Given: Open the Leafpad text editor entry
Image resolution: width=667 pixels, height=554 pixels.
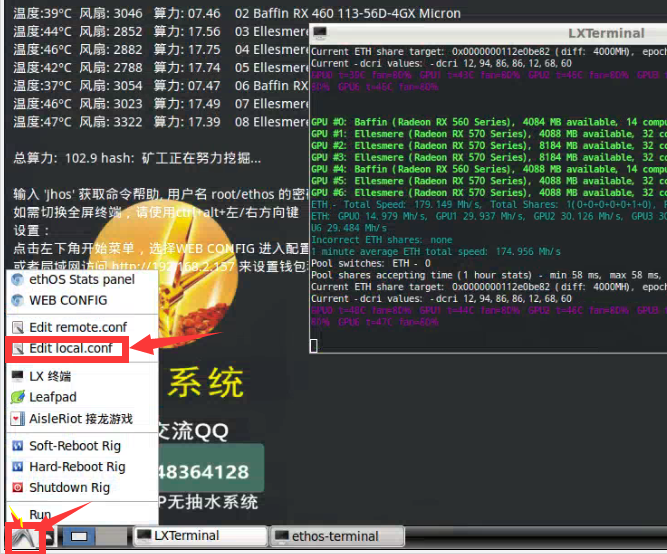Looking at the screenshot, I should click(x=53, y=397).
